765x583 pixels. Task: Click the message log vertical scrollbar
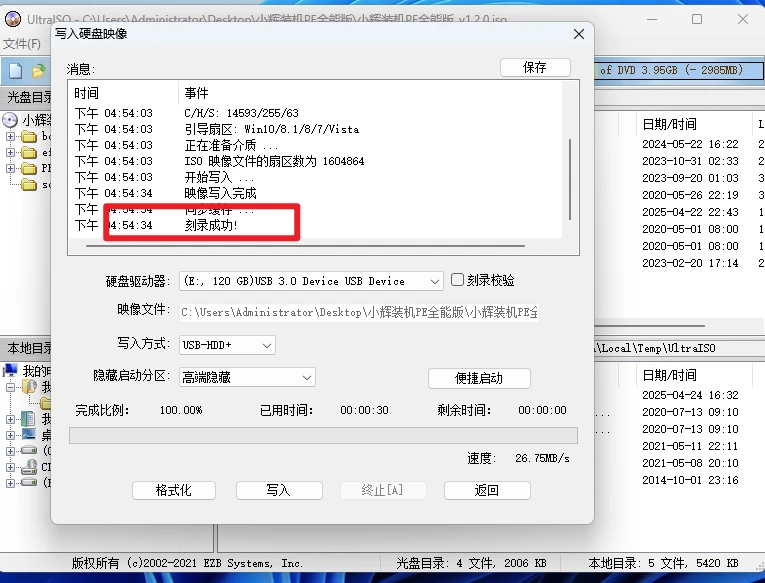click(x=570, y=180)
